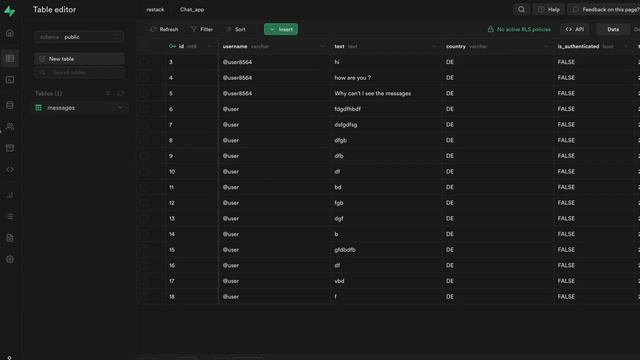Click Feedback on this page button
The height and width of the screenshot is (360, 640).
click(x=605, y=9)
